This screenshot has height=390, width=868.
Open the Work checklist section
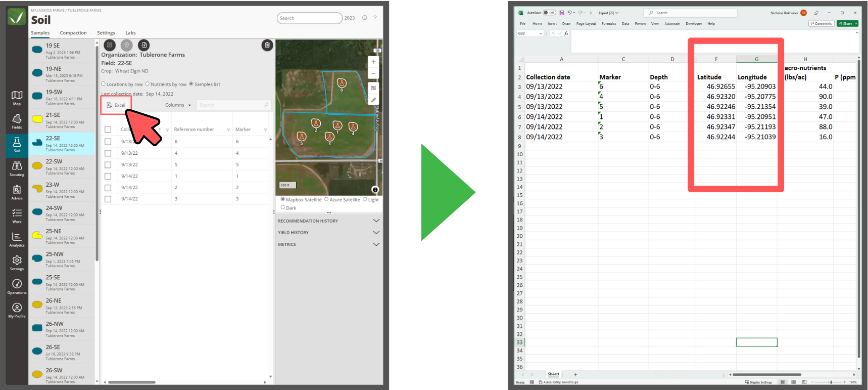(x=17, y=215)
